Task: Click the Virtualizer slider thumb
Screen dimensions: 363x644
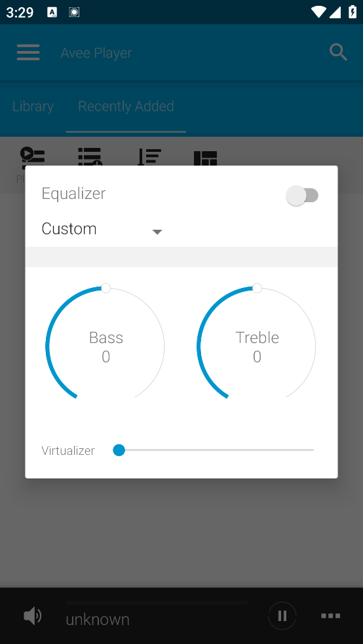Action: [119, 450]
